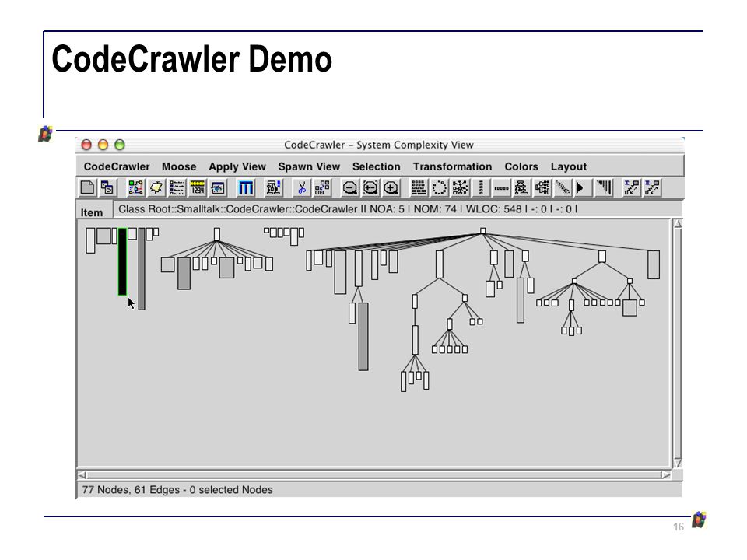Image resolution: width=747 pixels, height=560 pixels.
Task: Open the Spawn View menu
Action: 309,166
